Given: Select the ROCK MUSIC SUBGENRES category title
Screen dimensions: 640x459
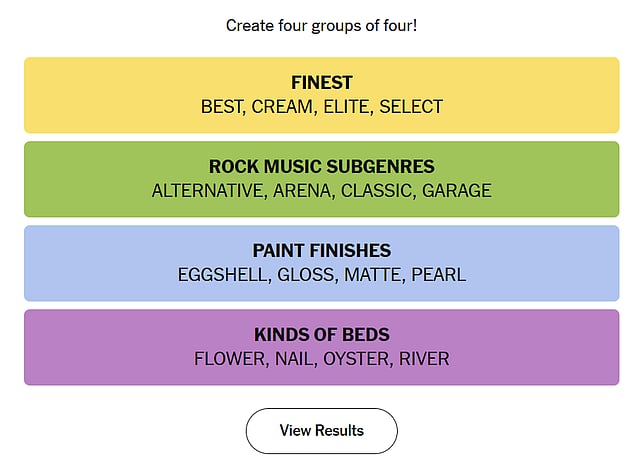Looking at the screenshot, I should pyautogui.click(x=321, y=167).
